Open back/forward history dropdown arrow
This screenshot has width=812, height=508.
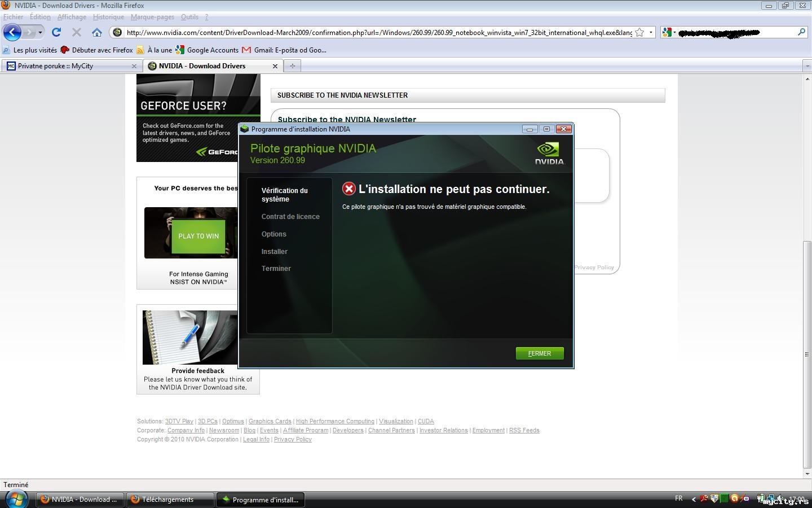pyautogui.click(x=40, y=32)
